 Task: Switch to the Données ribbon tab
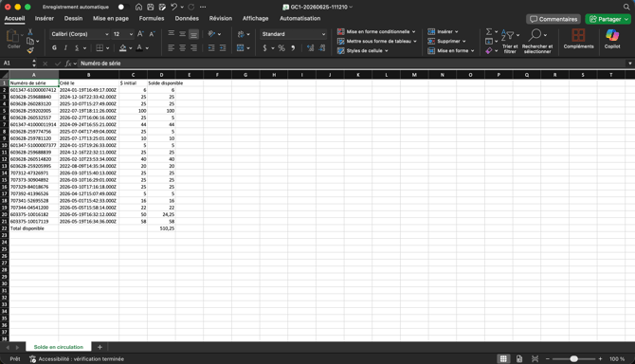click(x=187, y=18)
